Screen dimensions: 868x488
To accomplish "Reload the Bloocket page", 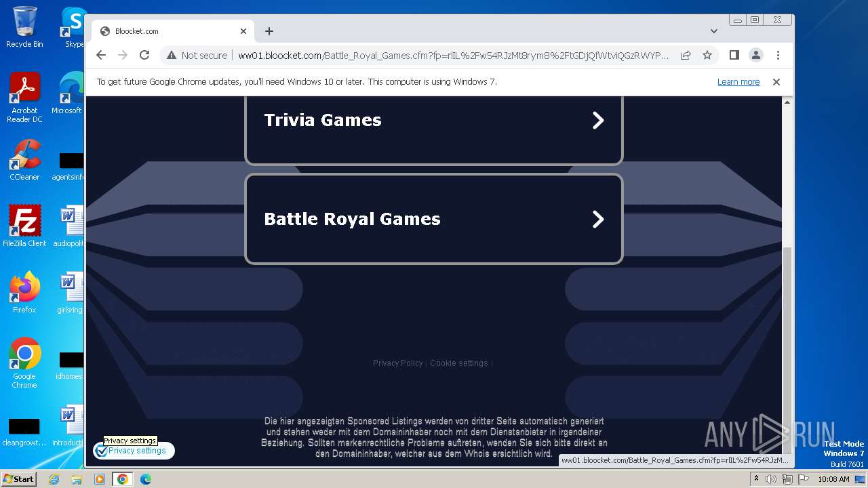I will pos(144,55).
